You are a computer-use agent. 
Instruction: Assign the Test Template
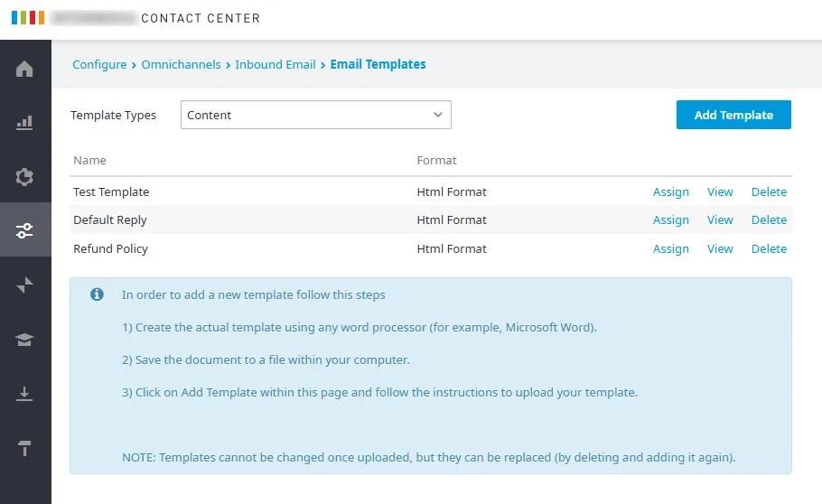click(670, 192)
